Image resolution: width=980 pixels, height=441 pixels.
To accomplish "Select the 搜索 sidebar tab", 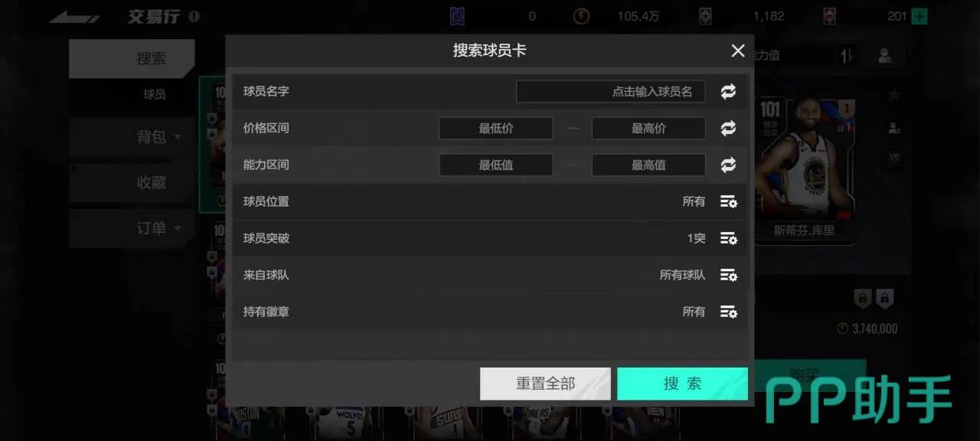I will [132, 59].
